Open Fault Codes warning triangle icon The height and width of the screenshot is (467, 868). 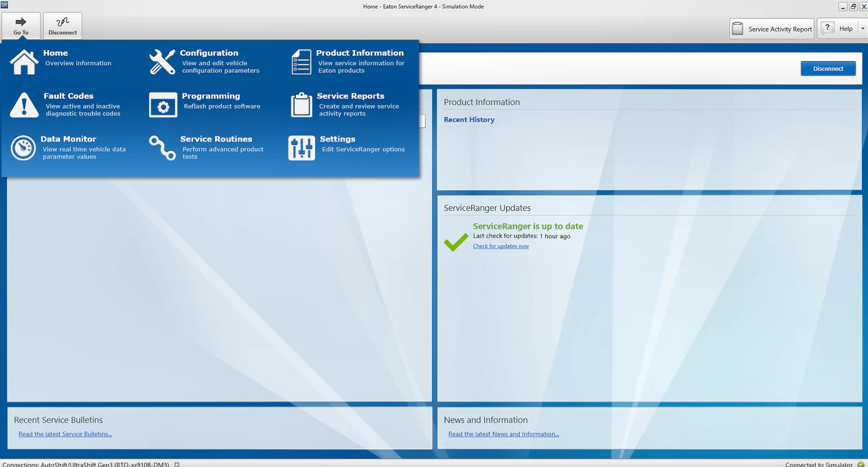click(x=24, y=105)
